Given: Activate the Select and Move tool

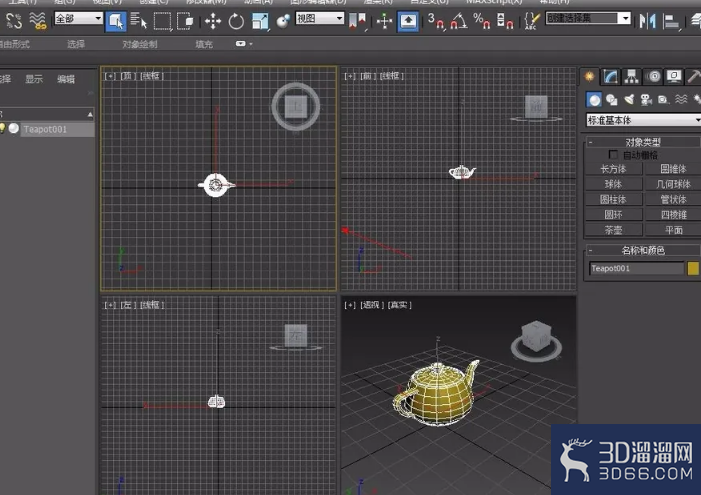Looking at the screenshot, I should point(213,21).
